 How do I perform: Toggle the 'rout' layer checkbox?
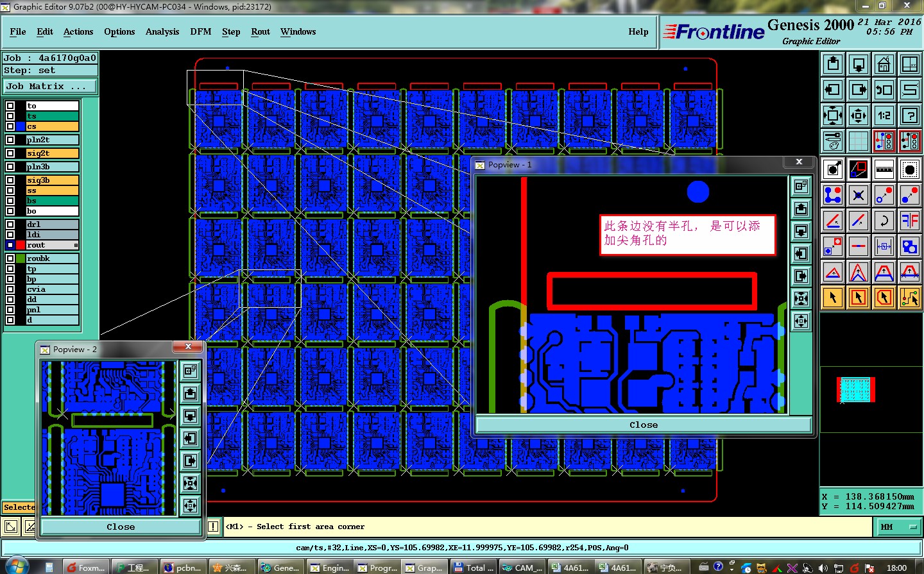coord(10,245)
